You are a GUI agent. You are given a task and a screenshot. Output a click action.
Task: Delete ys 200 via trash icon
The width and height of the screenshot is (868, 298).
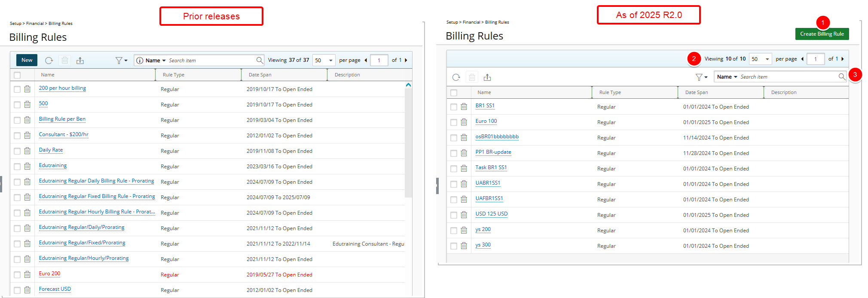point(464,230)
